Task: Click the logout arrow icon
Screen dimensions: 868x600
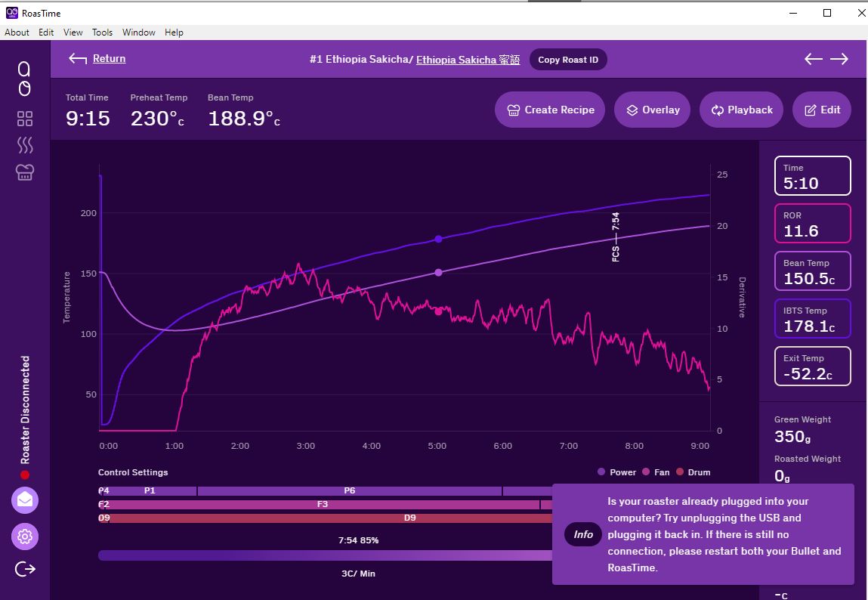Action: pos(25,568)
